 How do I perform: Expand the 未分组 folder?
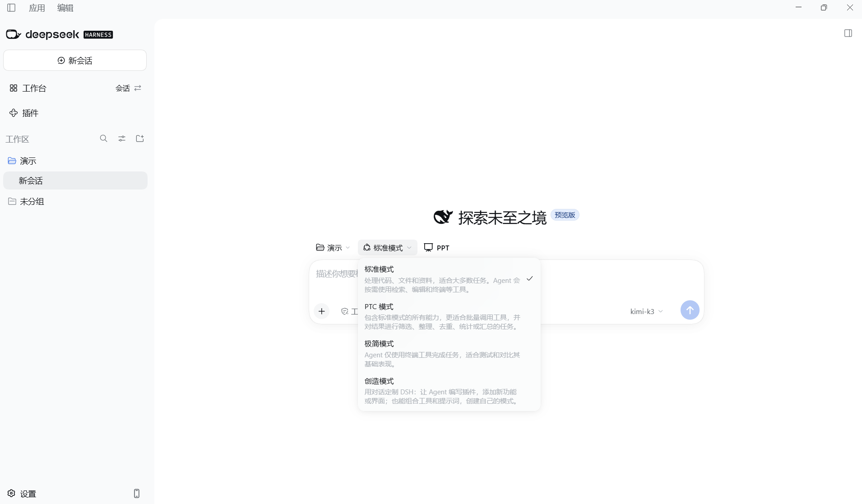click(26, 201)
